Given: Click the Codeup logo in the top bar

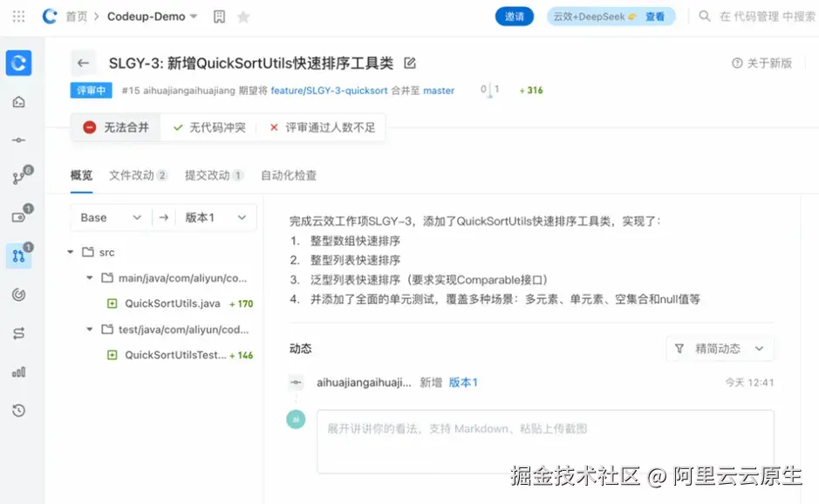Looking at the screenshot, I should tap(50, 17).
